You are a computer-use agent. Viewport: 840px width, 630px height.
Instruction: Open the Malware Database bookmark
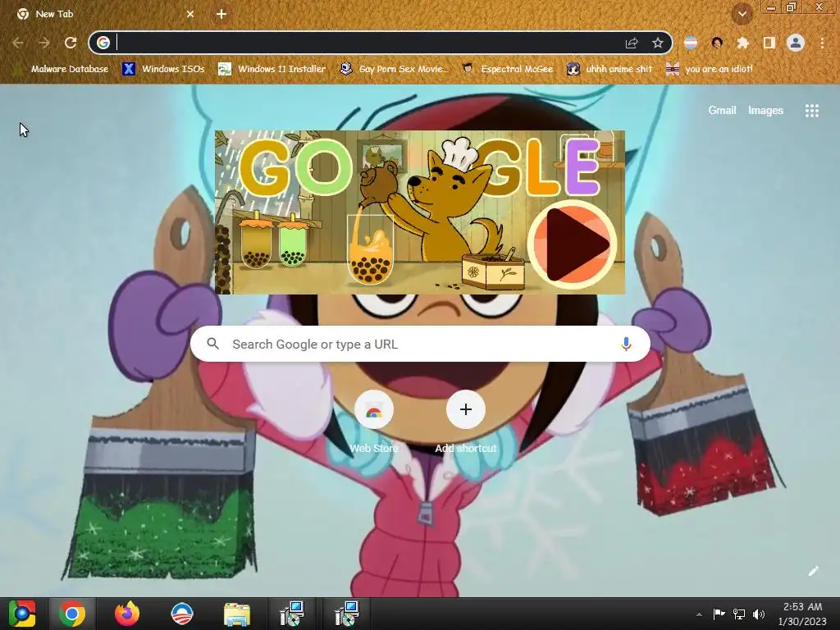pos(62,69)
